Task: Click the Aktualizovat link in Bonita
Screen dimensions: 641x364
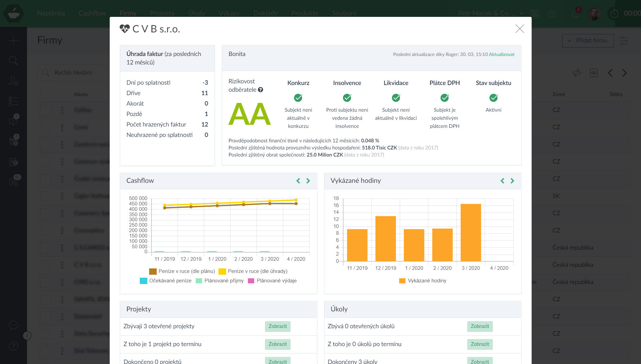Action: pyautogui.click(x=502, y=54)
